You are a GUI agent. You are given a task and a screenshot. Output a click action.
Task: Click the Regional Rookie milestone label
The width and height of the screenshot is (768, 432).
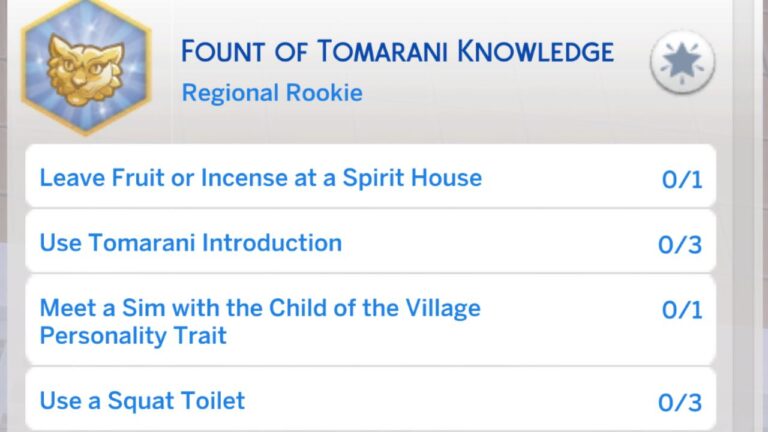(272, 93)
